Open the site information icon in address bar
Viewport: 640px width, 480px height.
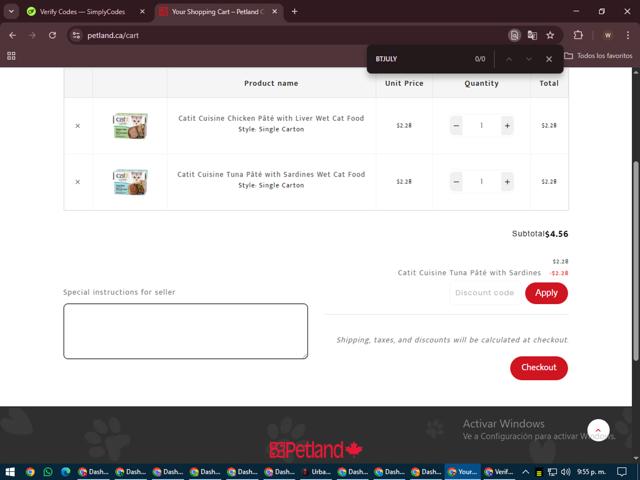coord(76,36)
